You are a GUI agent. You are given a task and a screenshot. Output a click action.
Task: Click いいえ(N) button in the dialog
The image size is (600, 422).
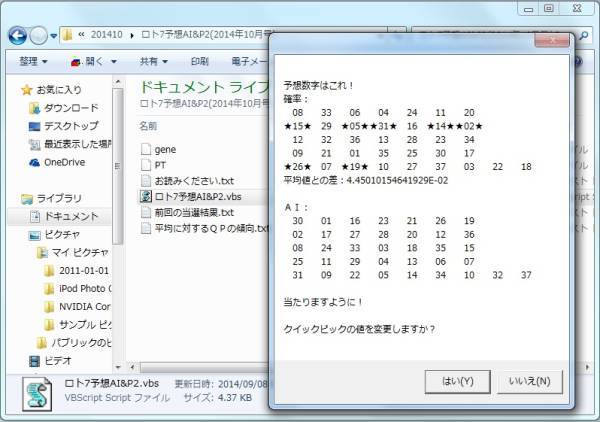tap(530, 381)
